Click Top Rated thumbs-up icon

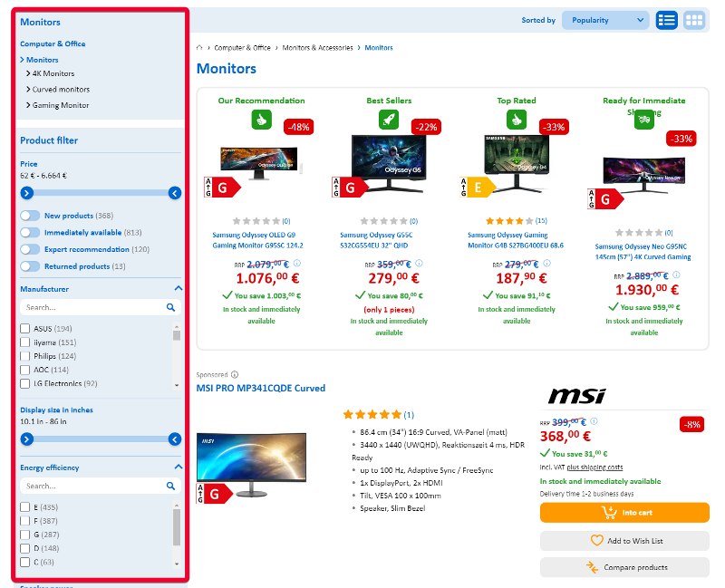tap(517, 120)
